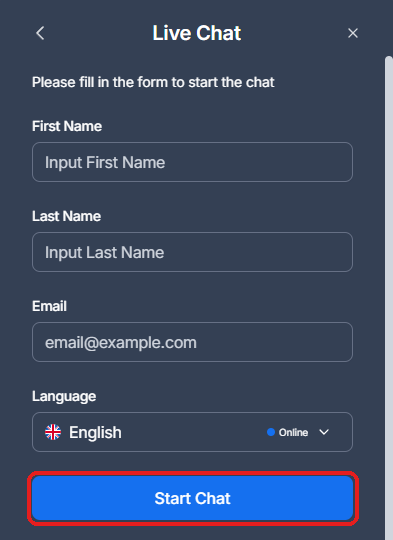Click the Live Chat heading
This screenshot has width=393, height=540.
point(197,33)
